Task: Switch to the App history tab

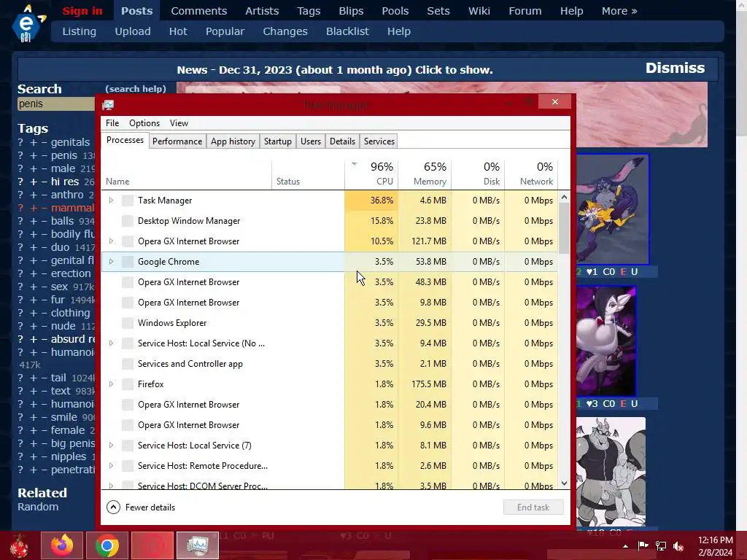Action: (x=233, y=141)
